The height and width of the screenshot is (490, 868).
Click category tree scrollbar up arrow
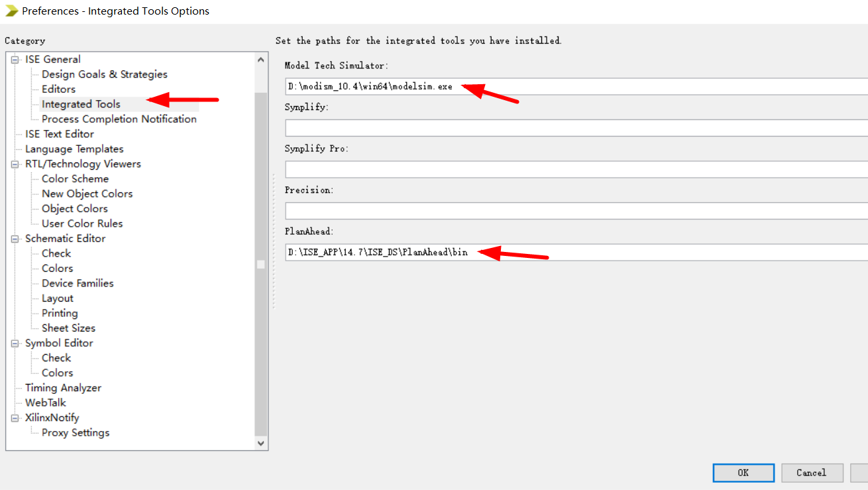pyautogui.click(x=261, y=59)
